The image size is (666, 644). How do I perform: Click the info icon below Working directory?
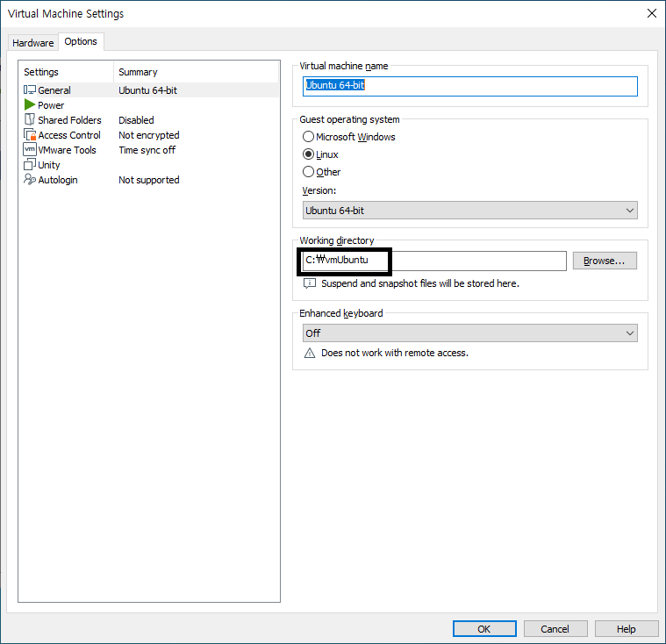[310, 283]
